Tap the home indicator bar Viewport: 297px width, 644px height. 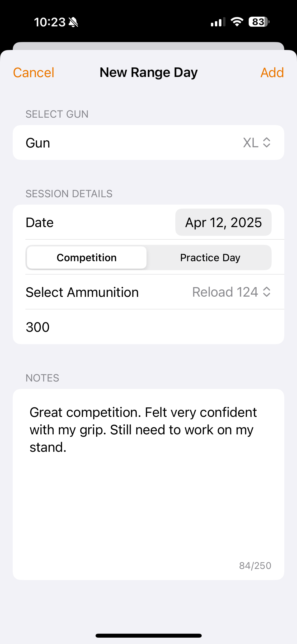click(x=148, y=636)
